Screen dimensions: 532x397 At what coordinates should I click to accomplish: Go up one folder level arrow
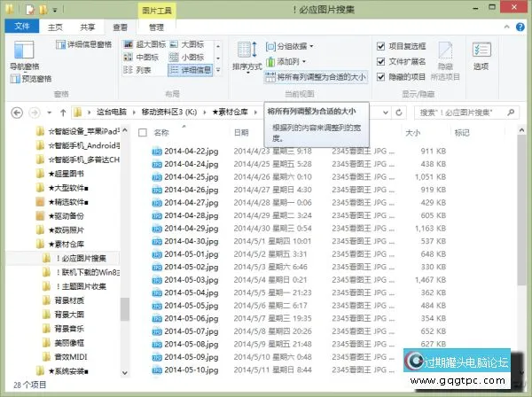point(63,113)
